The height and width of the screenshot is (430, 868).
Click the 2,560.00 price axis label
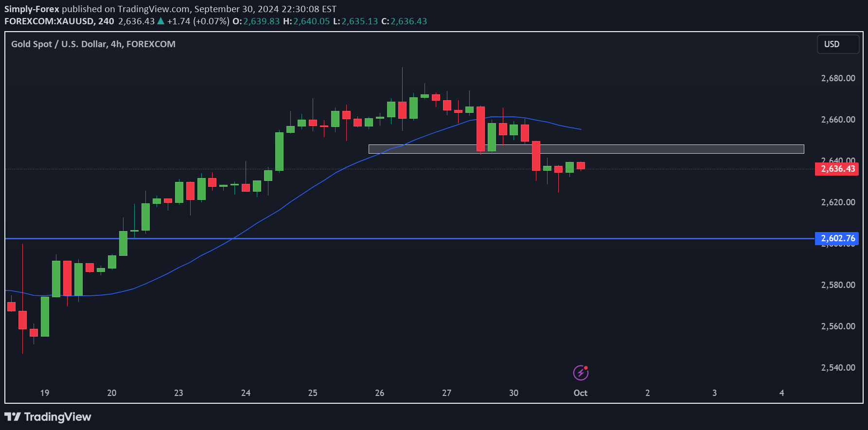(x=838, y=326)
